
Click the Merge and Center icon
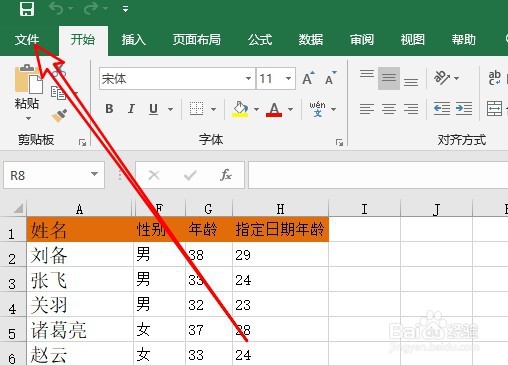[494, 109]
